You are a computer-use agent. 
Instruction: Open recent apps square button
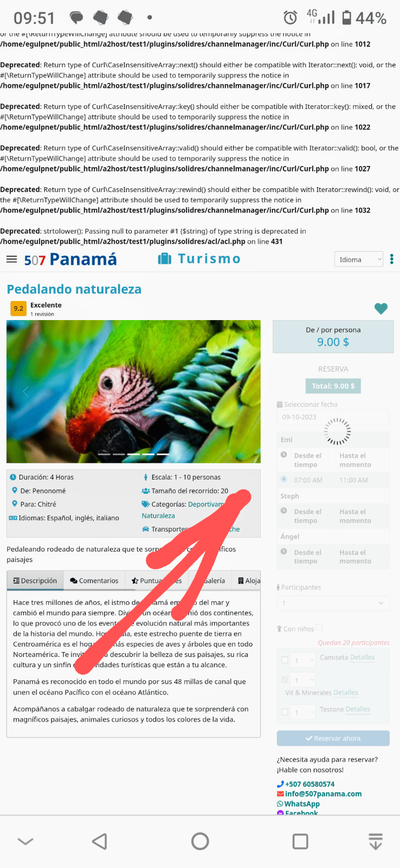tap(300, 841)
